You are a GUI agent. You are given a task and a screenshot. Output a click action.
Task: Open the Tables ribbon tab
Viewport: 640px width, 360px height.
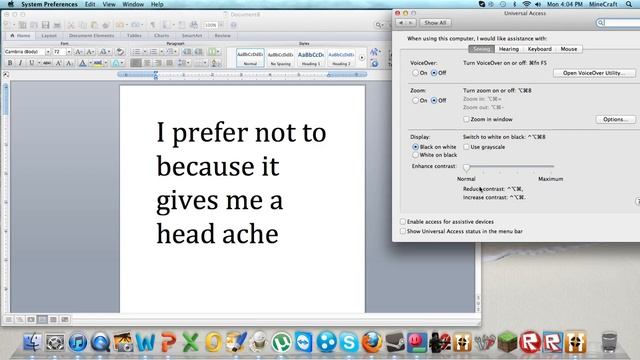[x=134, y=36]
